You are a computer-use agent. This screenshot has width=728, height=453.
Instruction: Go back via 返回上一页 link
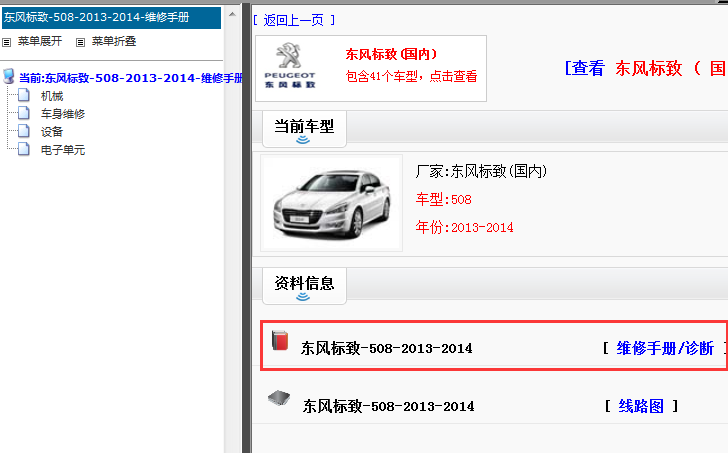coord(293,20)
